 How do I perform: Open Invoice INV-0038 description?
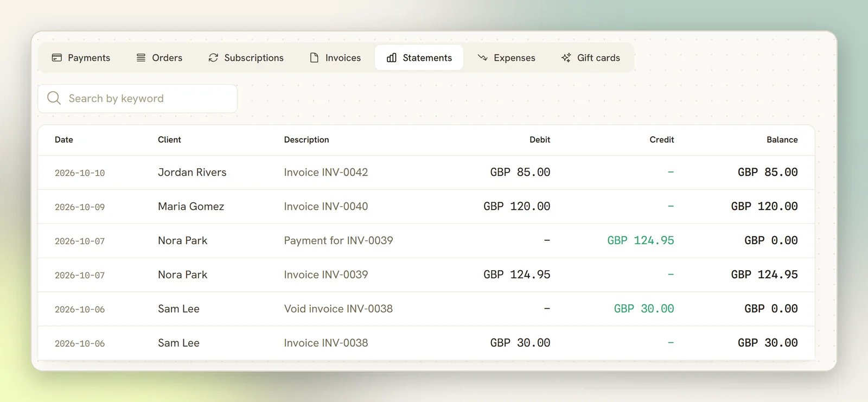click(x=326, y=343)
